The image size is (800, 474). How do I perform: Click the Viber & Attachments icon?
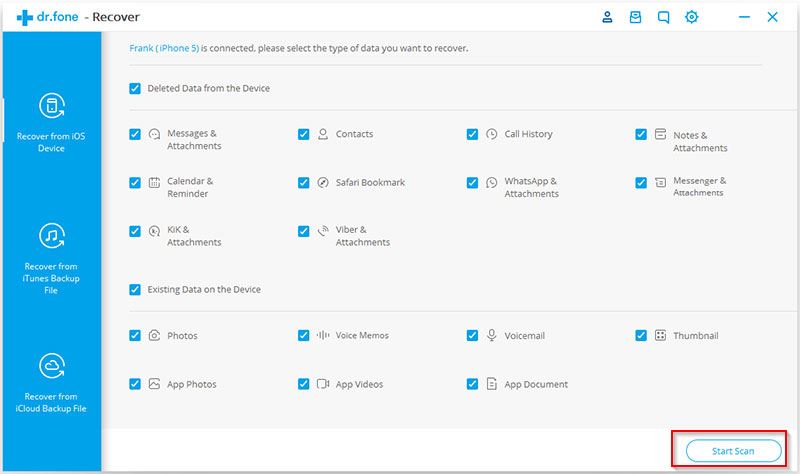pos(323,231)
